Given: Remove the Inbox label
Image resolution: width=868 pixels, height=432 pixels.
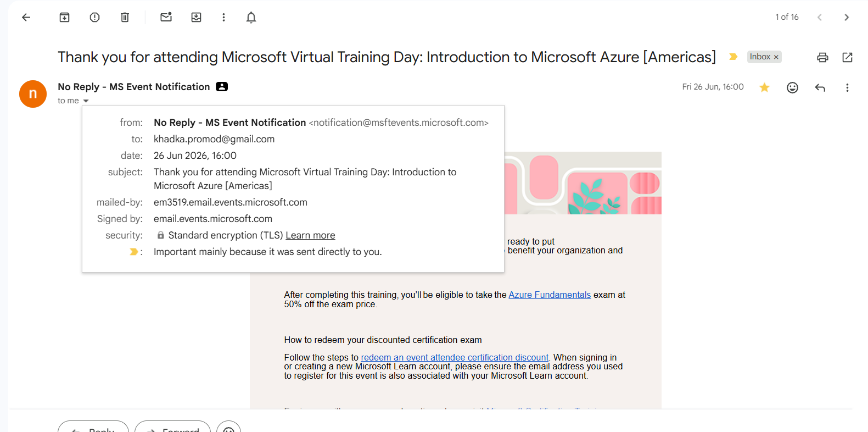Looking at the screenshot, I should [x=776, y=57].
